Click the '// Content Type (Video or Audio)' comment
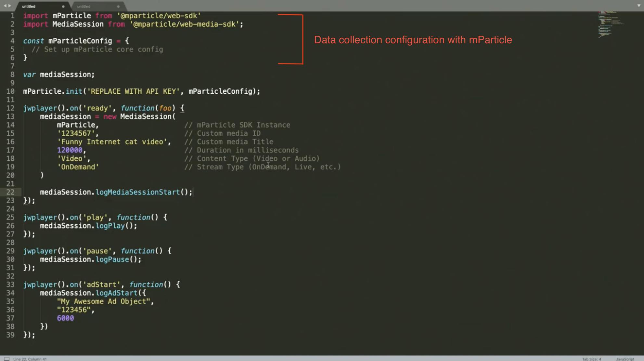Viewport: 644px width, 361px height. pos(252,159)
